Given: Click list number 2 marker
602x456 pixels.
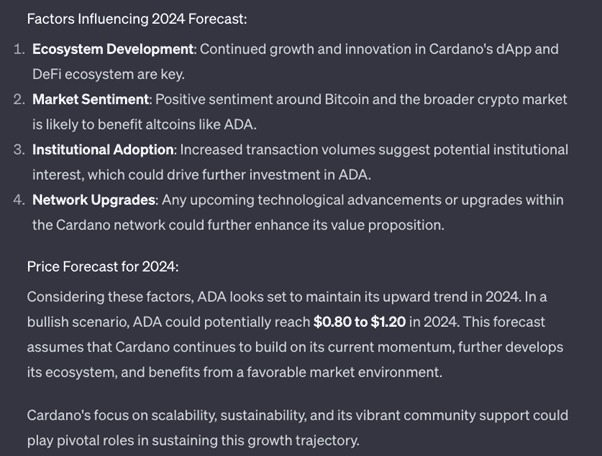Looking at the screenshot, I should point(19,99).
